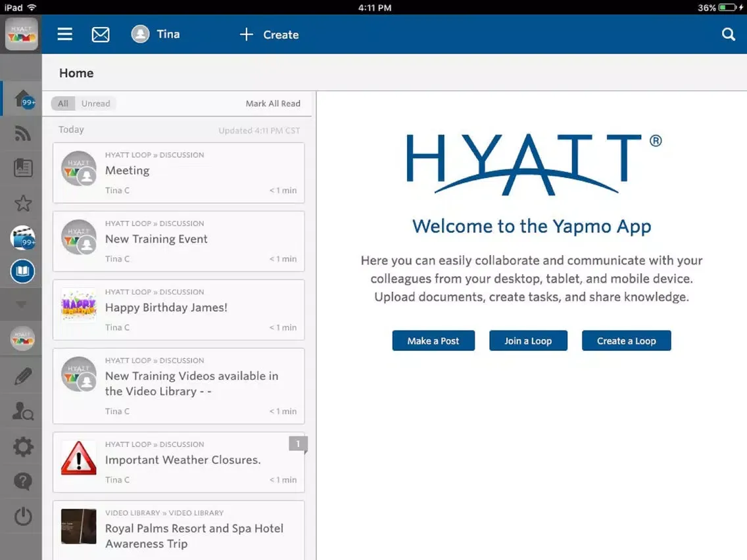Tap VIDEO LIBRARY » VIDEO LIBRARY breadcrumb
Image resolution: width=747 pixels, height=560 pixels.
coord(164,513)
